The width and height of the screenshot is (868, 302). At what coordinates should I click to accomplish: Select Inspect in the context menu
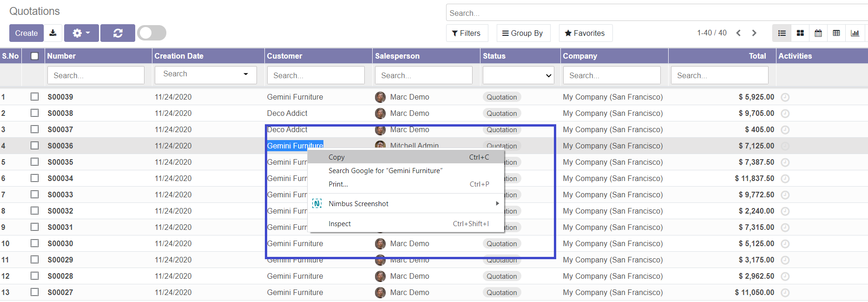point(340,224)
